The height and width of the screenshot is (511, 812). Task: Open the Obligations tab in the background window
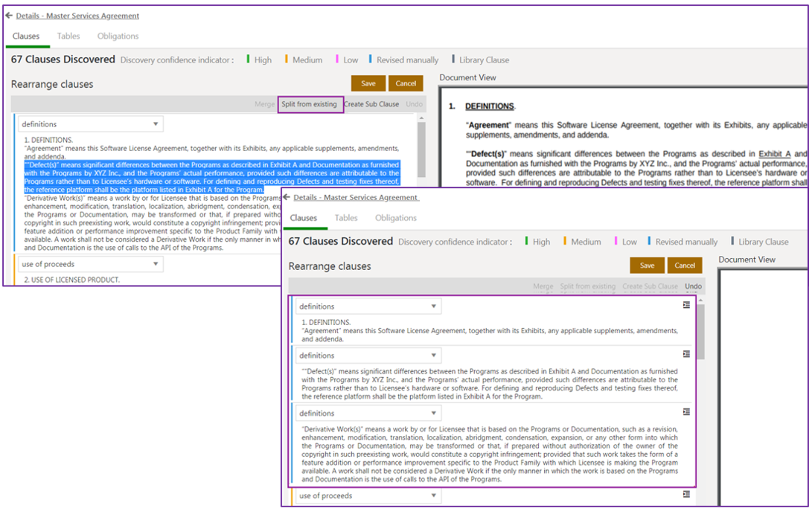click(118, 36)
